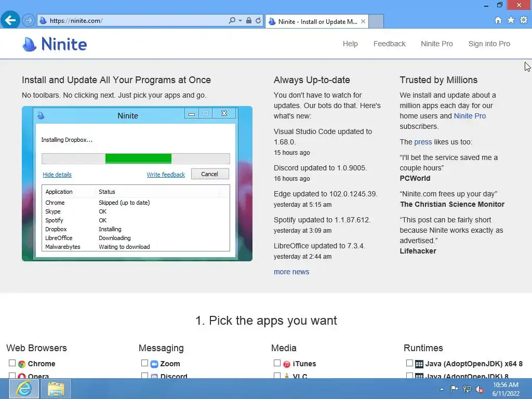Open the address bar dropdown arrow
532x399 pixels.
point(240,20)
